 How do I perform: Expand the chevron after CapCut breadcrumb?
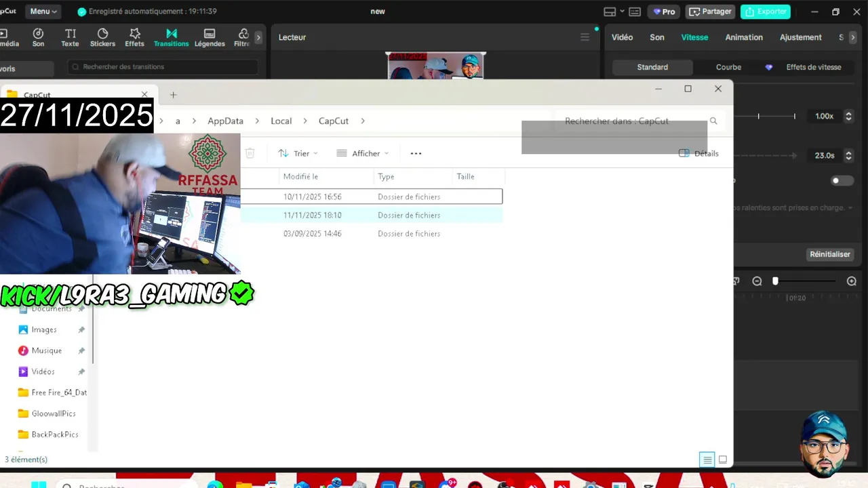tap(363, 121)
